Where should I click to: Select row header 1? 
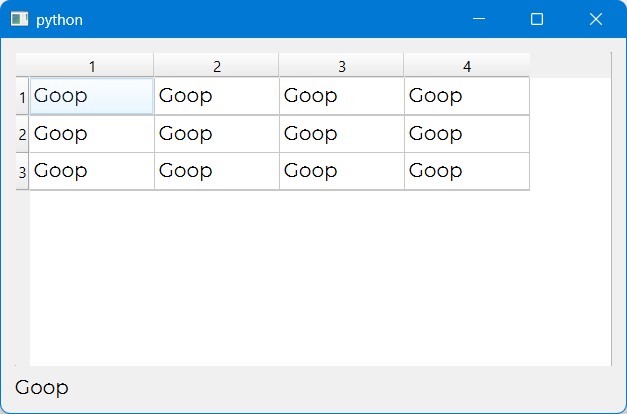pos(22,97)
